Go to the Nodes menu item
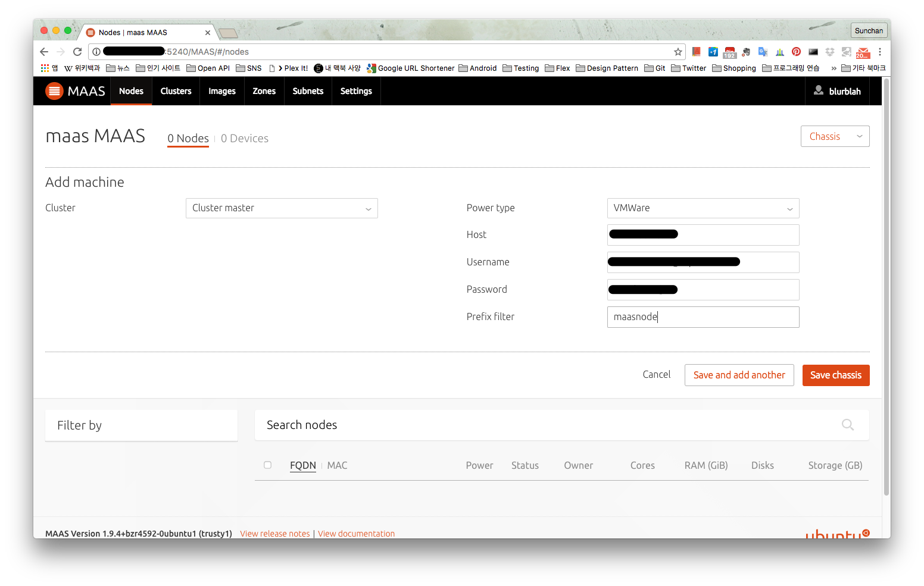Image resolution: width=924 pixels, height=586 pixels. pos(131,91)
